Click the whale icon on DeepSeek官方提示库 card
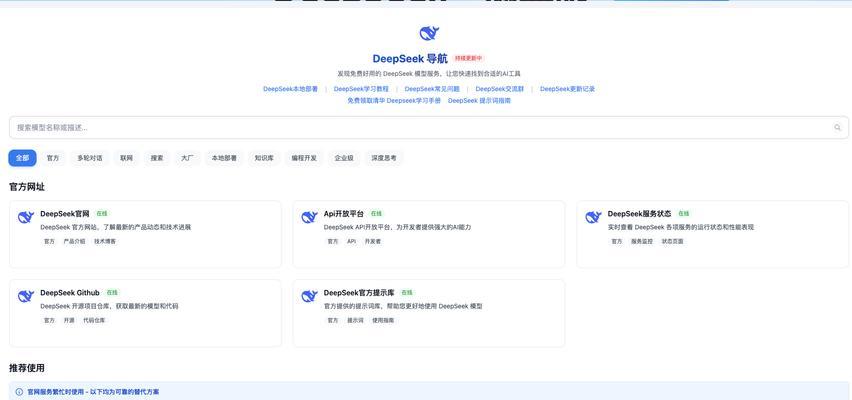This screenshot has width=852, height=400. [309, 296]
